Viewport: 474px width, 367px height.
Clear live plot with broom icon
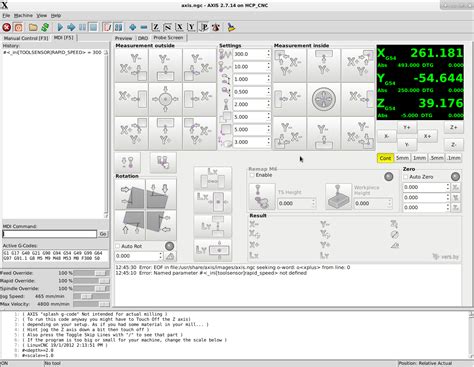(231, 27)
